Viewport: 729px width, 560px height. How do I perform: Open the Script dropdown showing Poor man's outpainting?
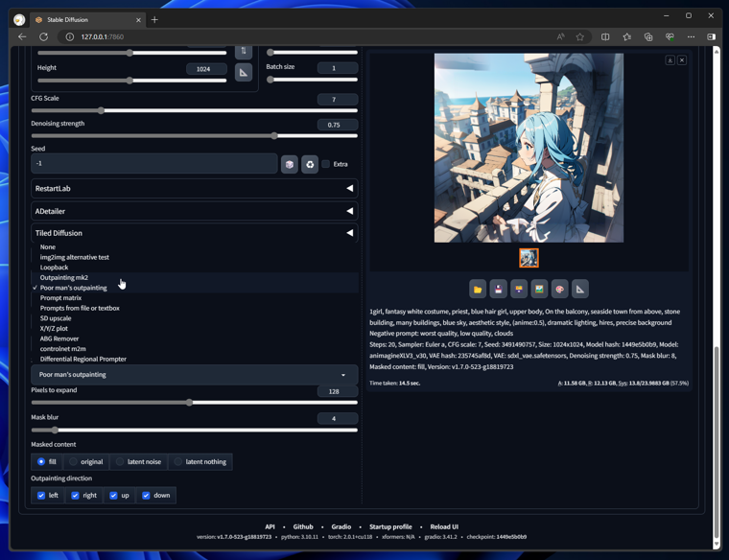[x=195, y=375]
